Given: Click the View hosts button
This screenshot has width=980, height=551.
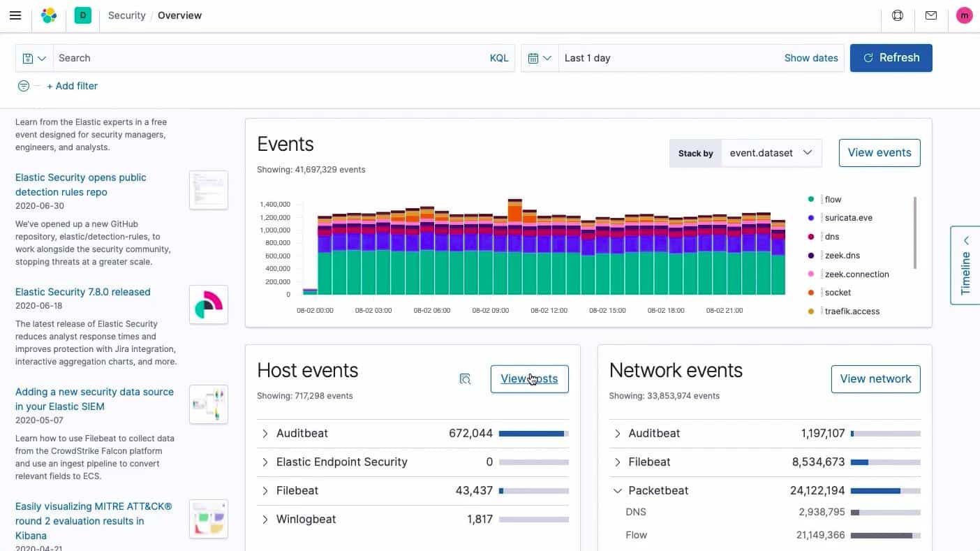Looking at the screenshot, I should [x=529, y=379].
